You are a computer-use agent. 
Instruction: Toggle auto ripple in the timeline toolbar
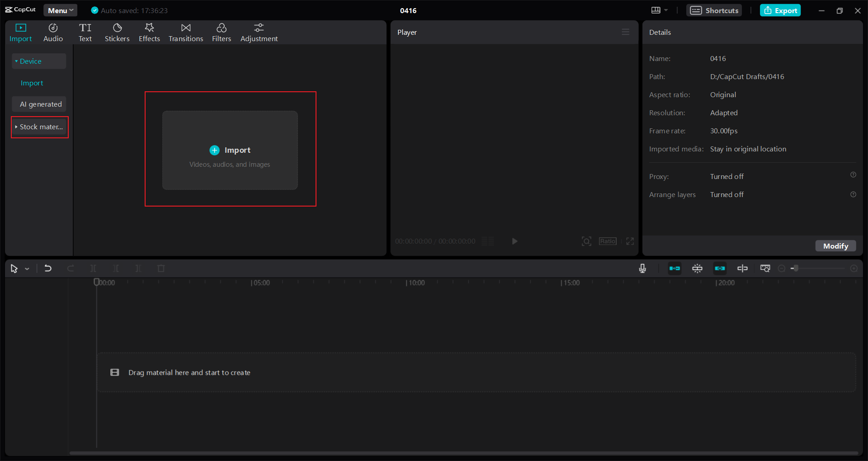(x=674, y=268)
